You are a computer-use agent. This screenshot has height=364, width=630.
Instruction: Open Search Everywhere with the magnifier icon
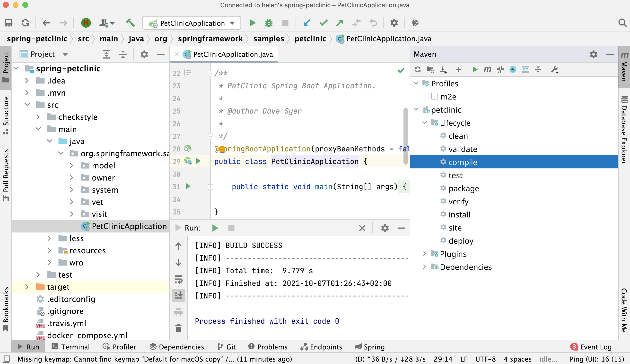(622, 23)
